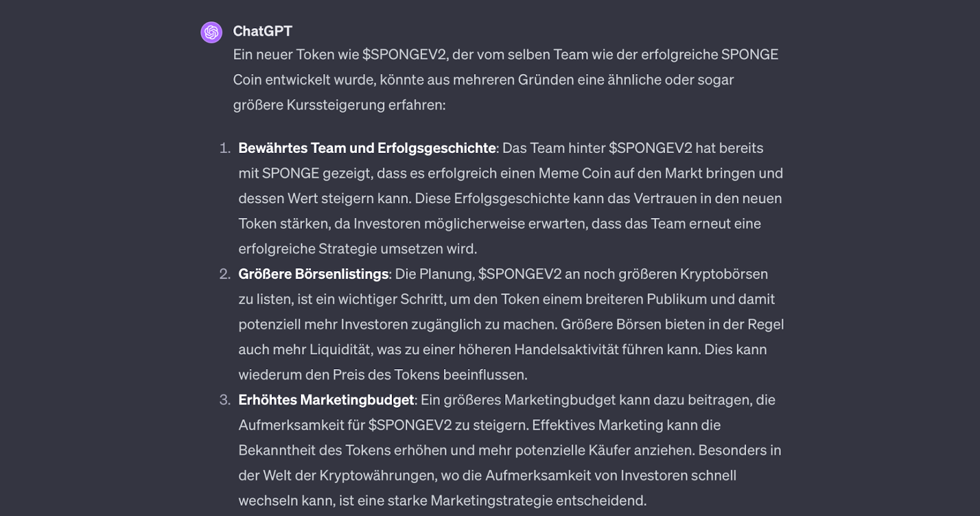Click list number 2 marker

(x=225, y=274)
